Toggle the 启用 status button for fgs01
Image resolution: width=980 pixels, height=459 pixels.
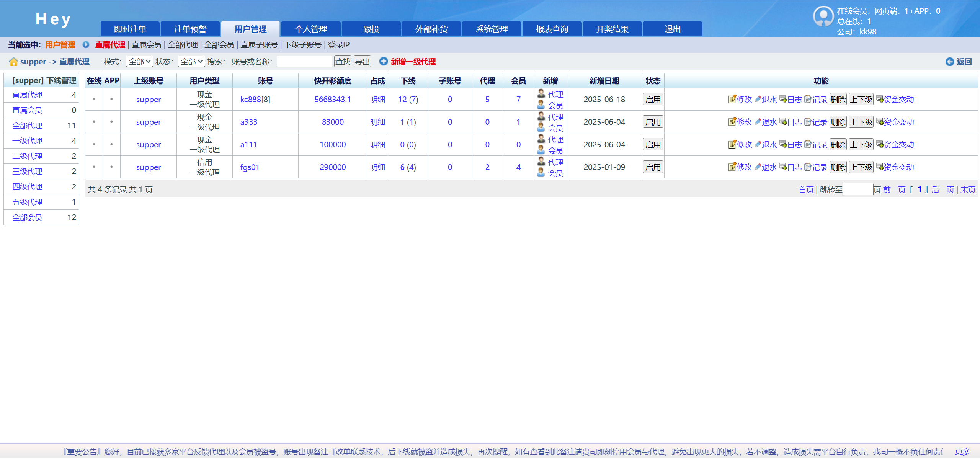coord(653,167)
